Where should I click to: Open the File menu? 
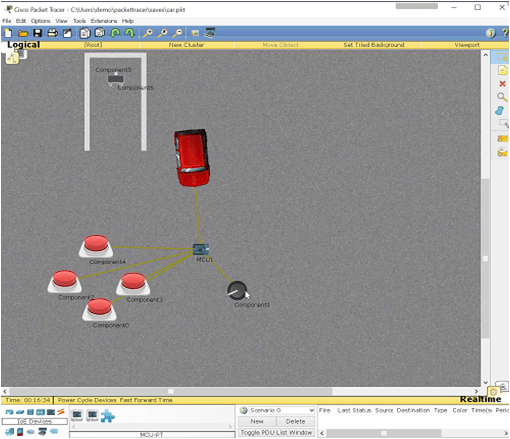(x=7, y=21)
